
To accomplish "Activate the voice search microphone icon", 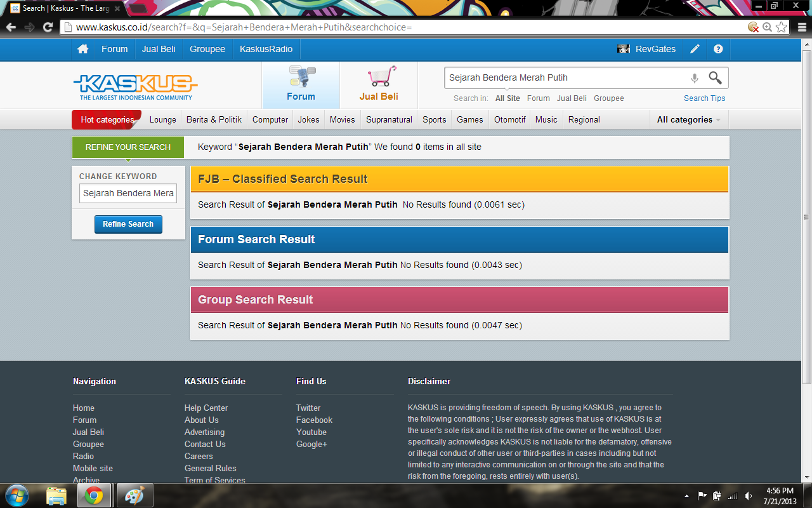I will pyautogui.click(x=695, y=78).
